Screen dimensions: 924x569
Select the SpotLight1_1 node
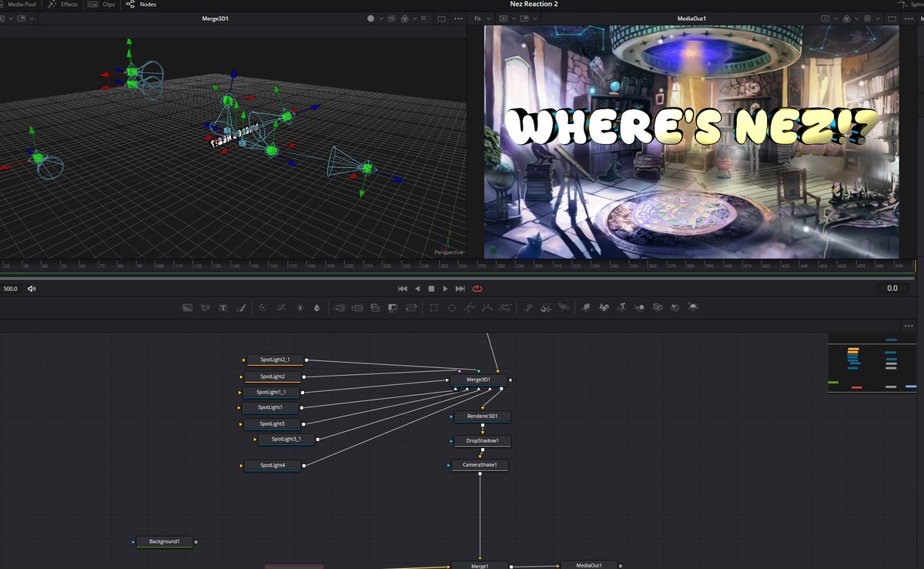271,392
